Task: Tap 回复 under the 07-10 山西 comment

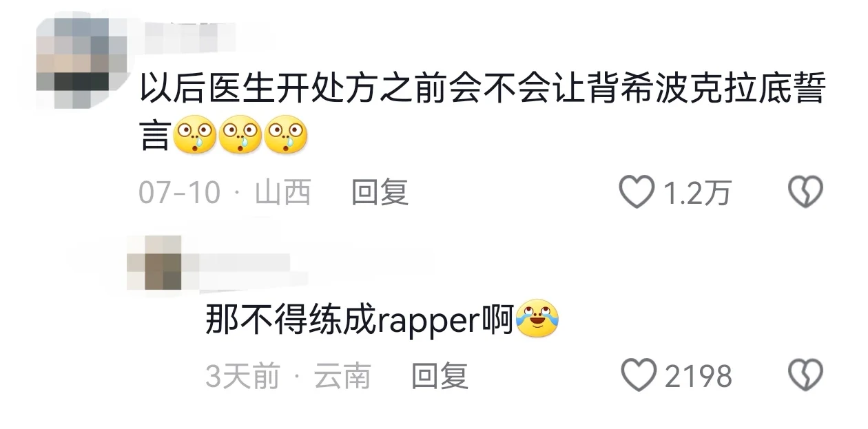Action: (x=380, y=193)
